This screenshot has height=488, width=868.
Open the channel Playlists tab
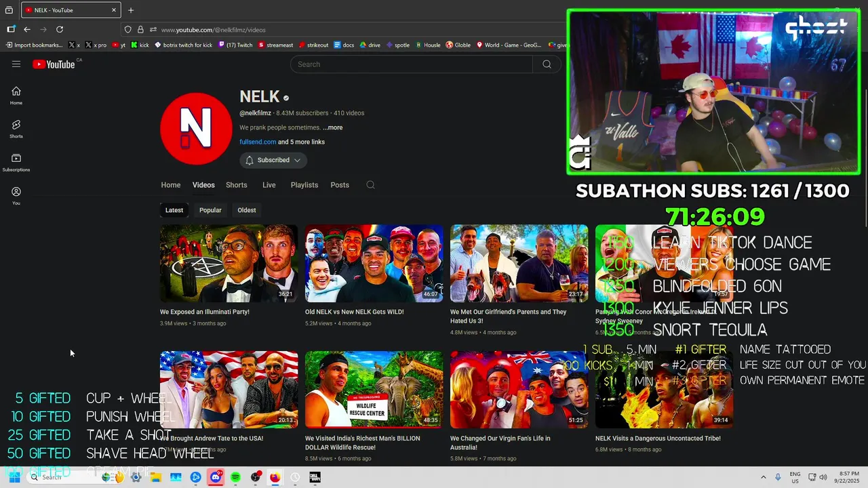coord(304,185)
